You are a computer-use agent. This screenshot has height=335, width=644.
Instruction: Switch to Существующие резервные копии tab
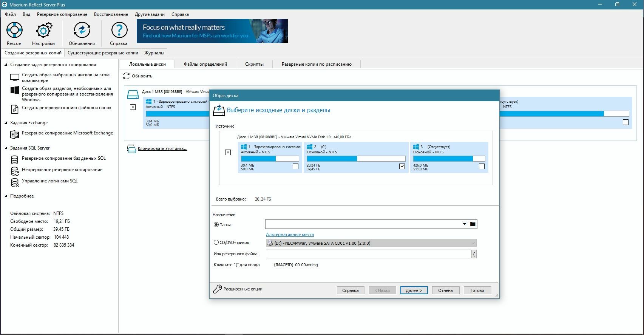point(103,53)
